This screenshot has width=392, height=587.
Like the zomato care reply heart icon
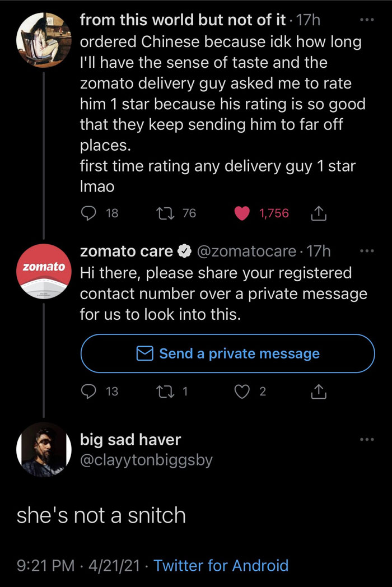tap(242, 391)
